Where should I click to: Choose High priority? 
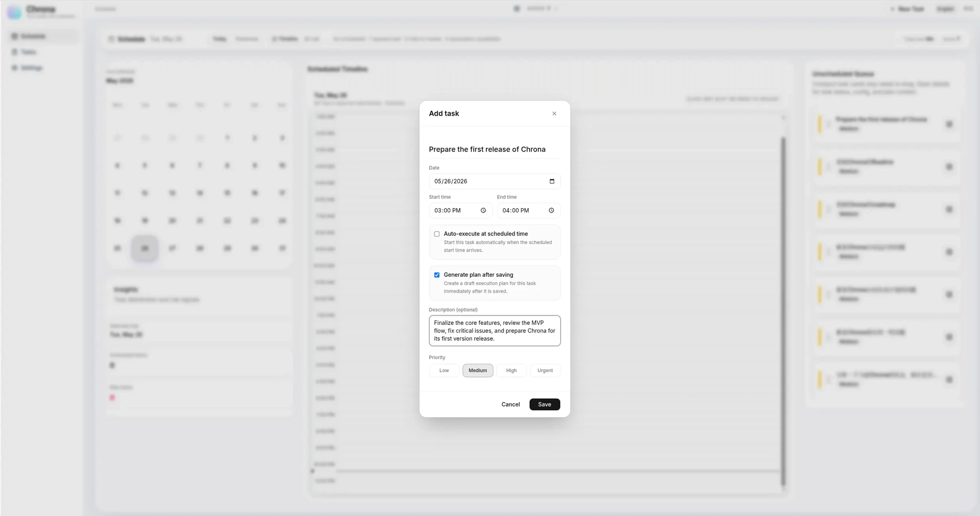pyautogui.click(x=511, y=371)
